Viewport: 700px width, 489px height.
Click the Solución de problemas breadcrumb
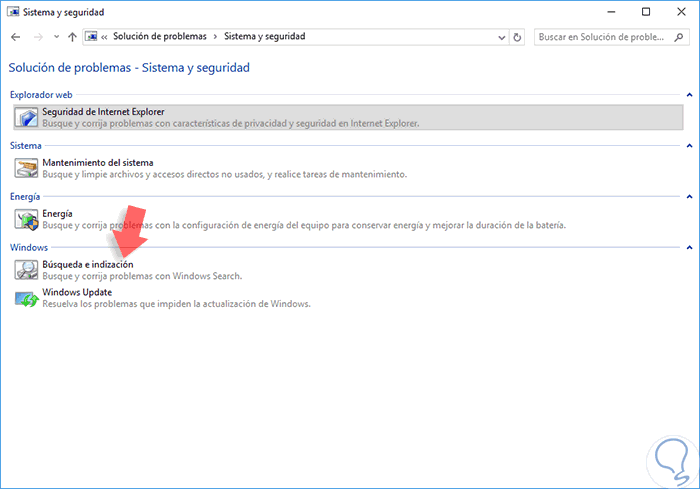point(160,37)
